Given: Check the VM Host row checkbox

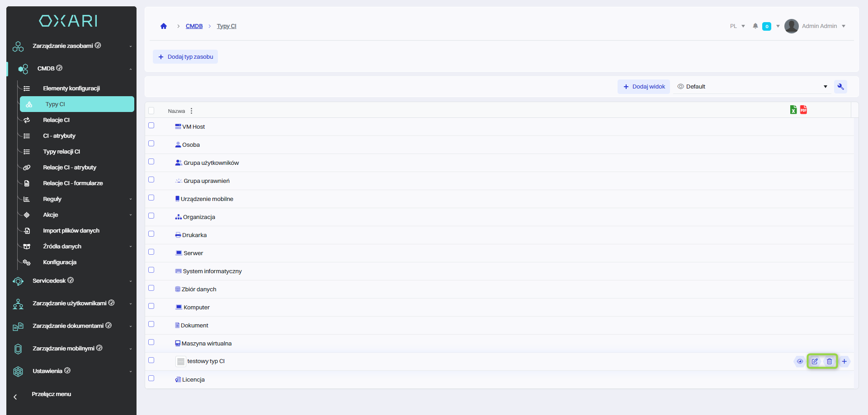Looking at the screenshot, I should [151, 126].
